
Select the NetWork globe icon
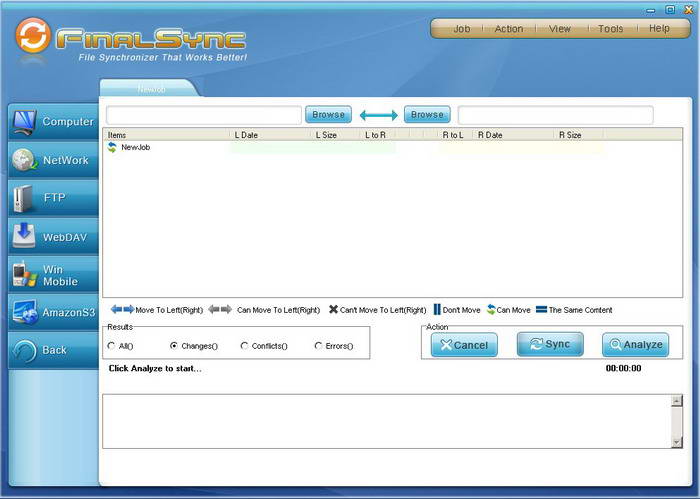[x=25, y=160]
